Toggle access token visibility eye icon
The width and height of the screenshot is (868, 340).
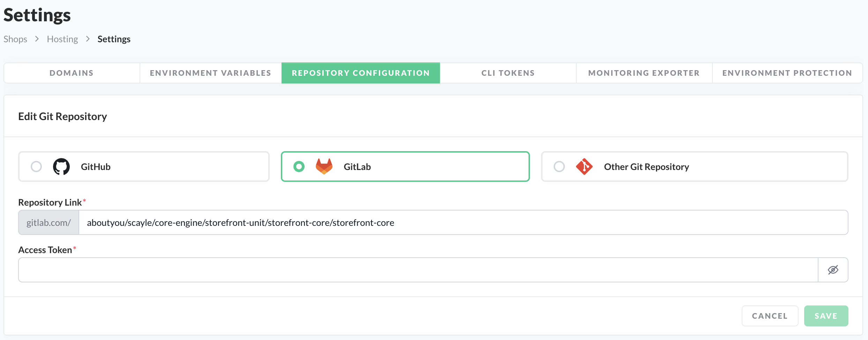(833, 270)
